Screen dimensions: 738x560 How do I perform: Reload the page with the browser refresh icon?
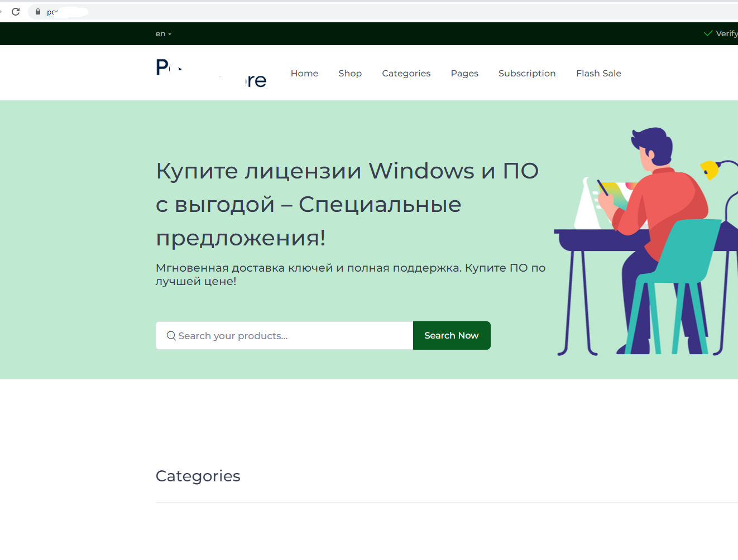coord(16,11)
